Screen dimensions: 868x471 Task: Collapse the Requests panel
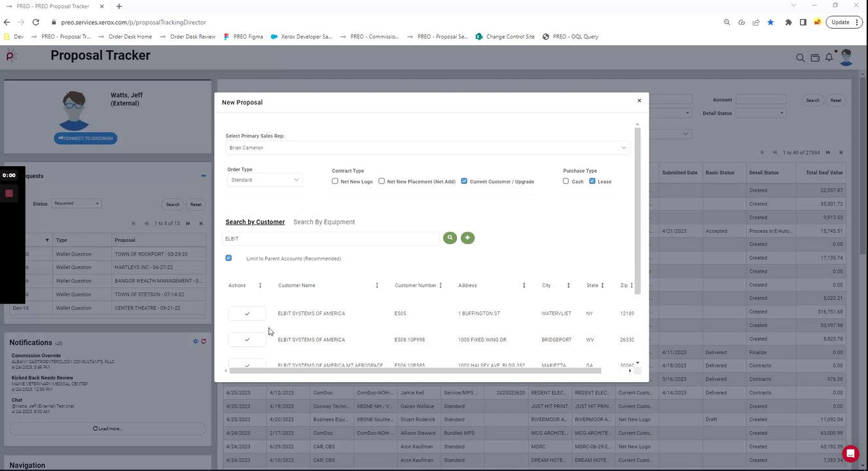point(203,176)
